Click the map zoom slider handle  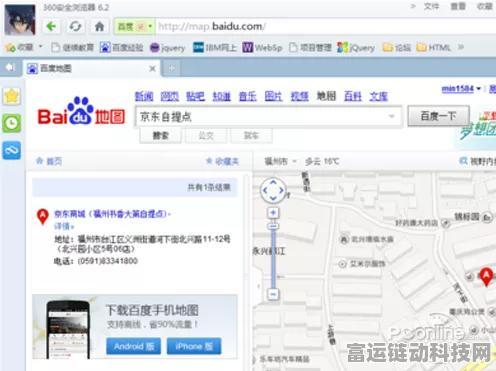pyautogui.click(x=273, y=226)
